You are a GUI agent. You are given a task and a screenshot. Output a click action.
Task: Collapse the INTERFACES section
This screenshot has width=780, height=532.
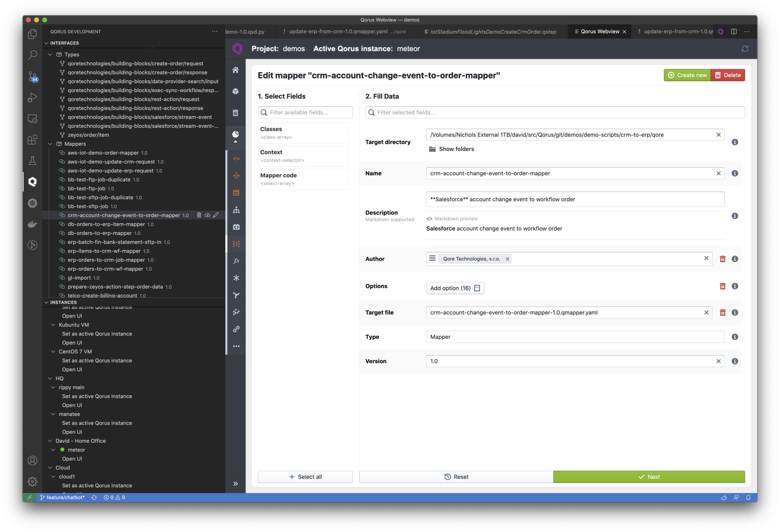pyautogui.click(x=46, y=43)
